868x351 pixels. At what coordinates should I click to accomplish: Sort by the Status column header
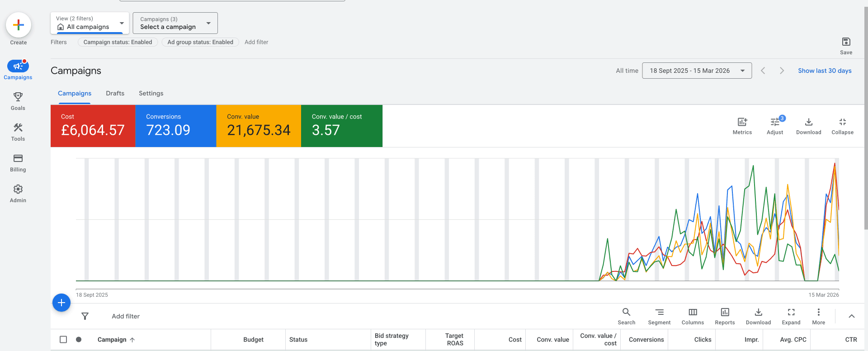click(x=298, y=340)
